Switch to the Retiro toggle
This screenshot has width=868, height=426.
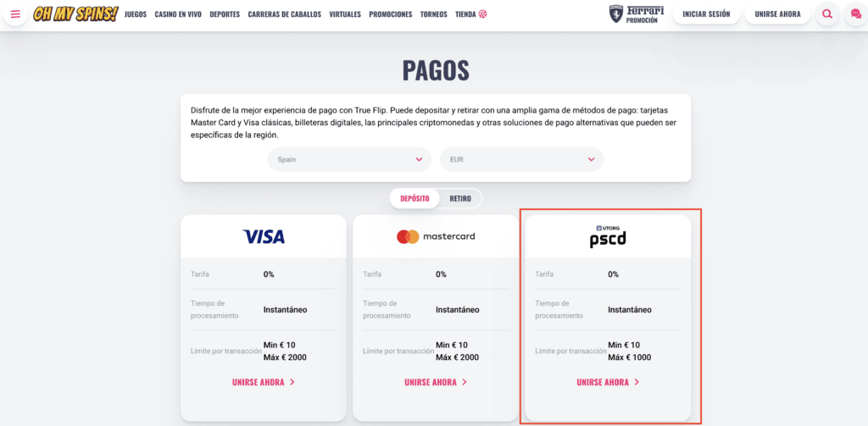(460, 199)
